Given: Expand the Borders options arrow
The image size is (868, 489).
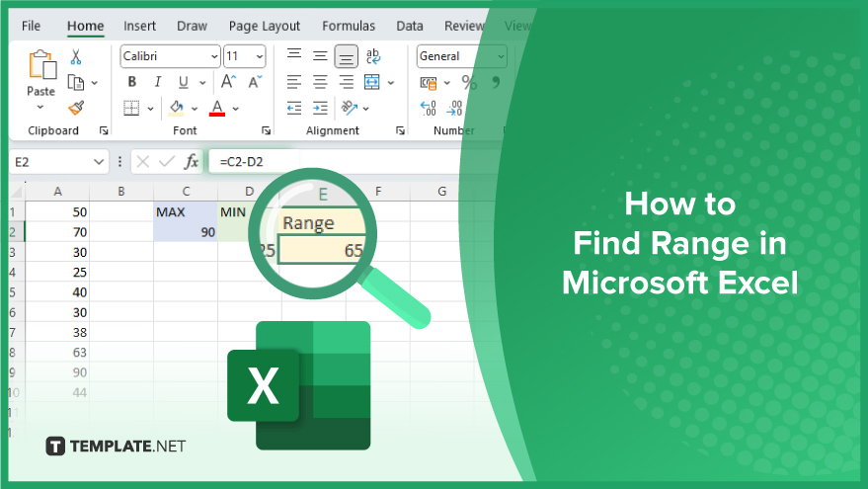Looking at the screenshot, I should pos(150,109).
